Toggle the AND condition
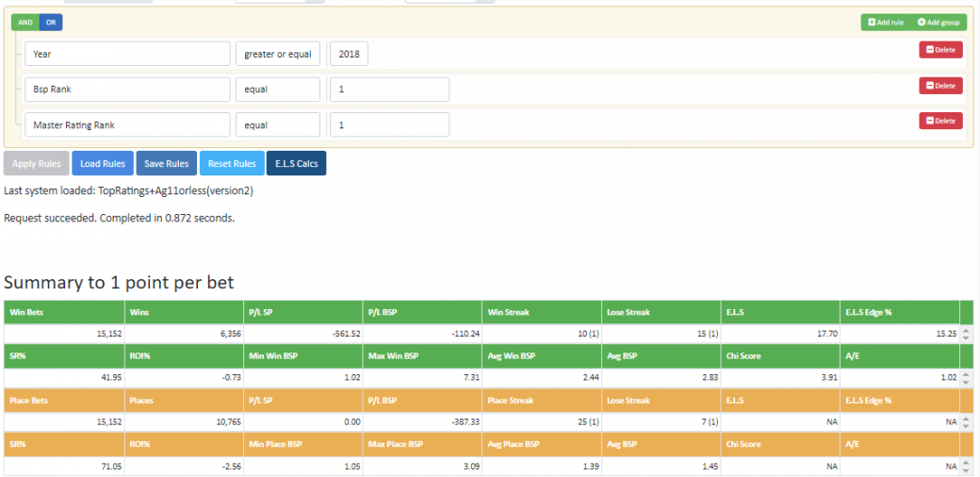The width and height of the screenshot is (980, 477). click(25, 23)
